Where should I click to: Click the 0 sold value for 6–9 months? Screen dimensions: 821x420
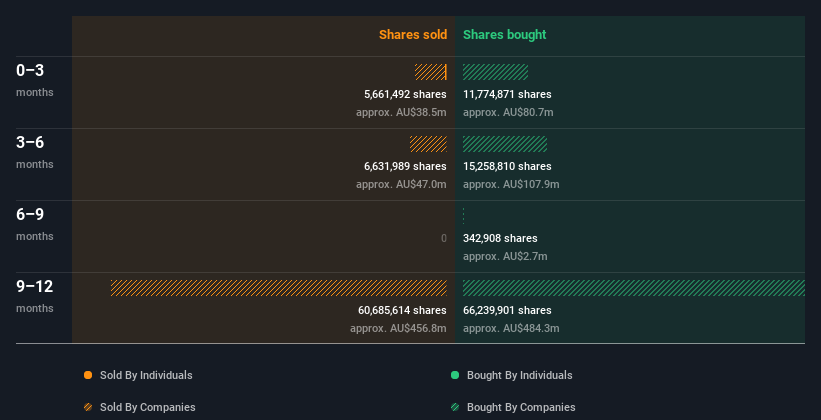pyautogui.click(x=444, y=238)
